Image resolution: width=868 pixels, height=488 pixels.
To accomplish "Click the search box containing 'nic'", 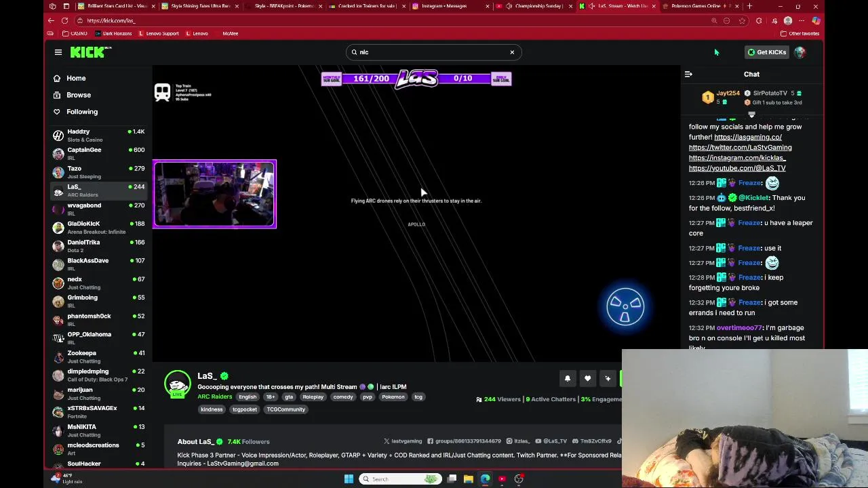I will 433,52.
